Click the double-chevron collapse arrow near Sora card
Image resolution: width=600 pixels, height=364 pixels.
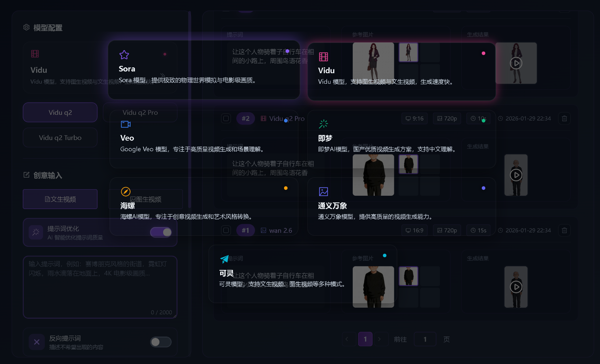[x=162, y=76]
